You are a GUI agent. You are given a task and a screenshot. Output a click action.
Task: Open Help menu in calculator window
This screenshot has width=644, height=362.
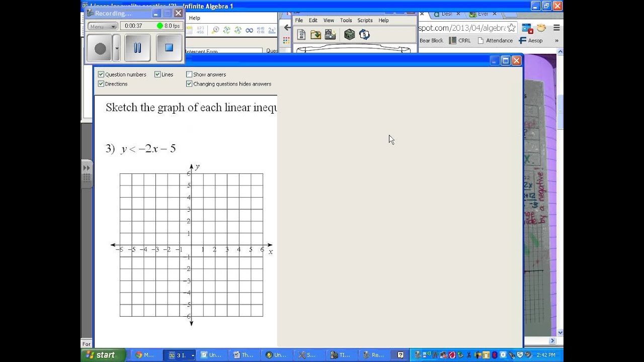tap(383, 21)
